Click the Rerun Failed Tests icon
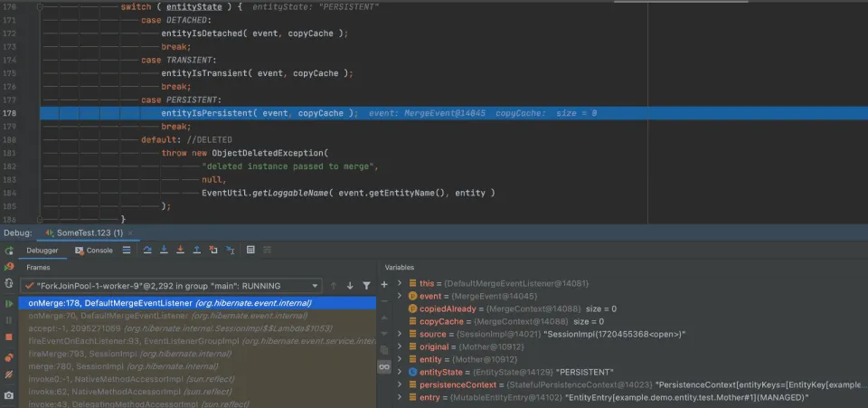Viewport: 868px width, 408px height. pos(9,267)
